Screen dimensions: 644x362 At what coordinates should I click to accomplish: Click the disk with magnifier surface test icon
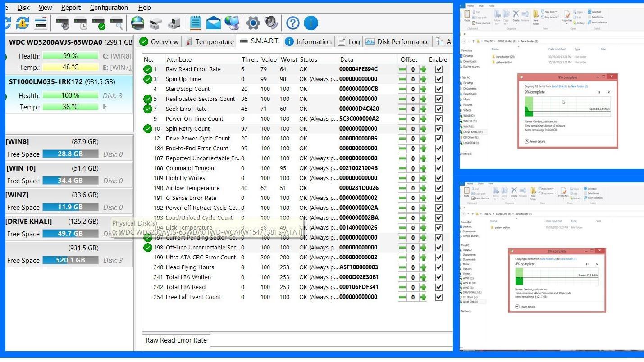tap(116, 23)
